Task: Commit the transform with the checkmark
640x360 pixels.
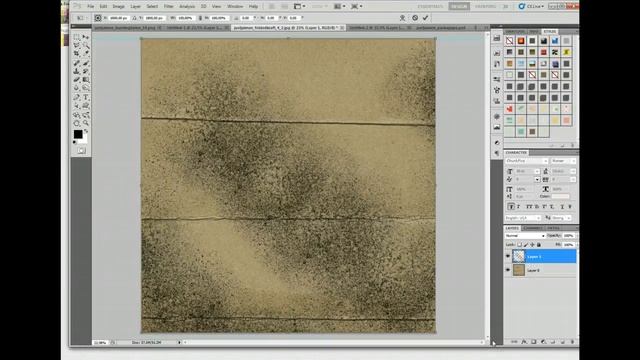Action: [425, 18]
